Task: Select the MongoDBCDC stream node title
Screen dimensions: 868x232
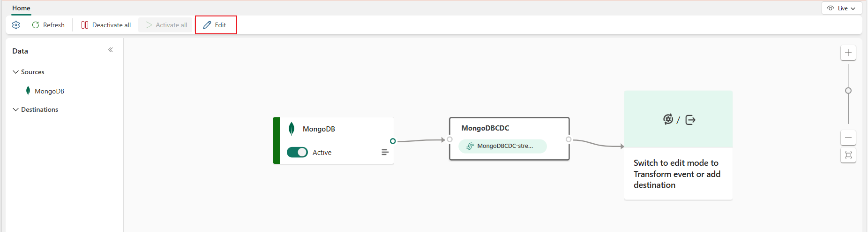Action: coord(485,128)
